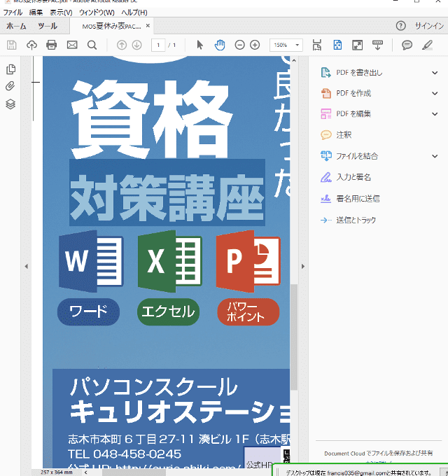The width and height of the screenshot is (448, 476).
Task: Click the help question mark icon
Action: click(400, 26)
